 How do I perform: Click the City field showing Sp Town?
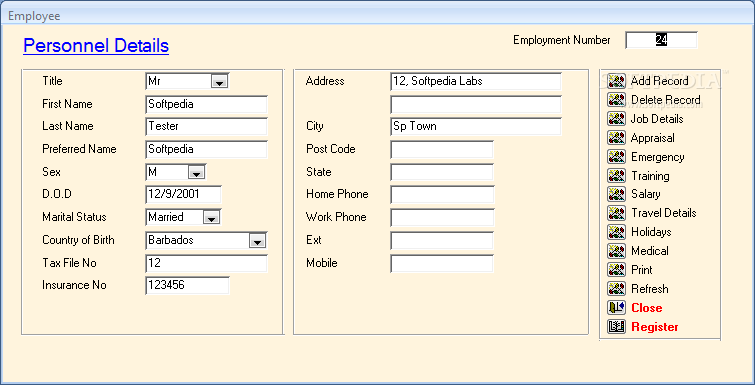pyautogui.click(x=476, y=127)
